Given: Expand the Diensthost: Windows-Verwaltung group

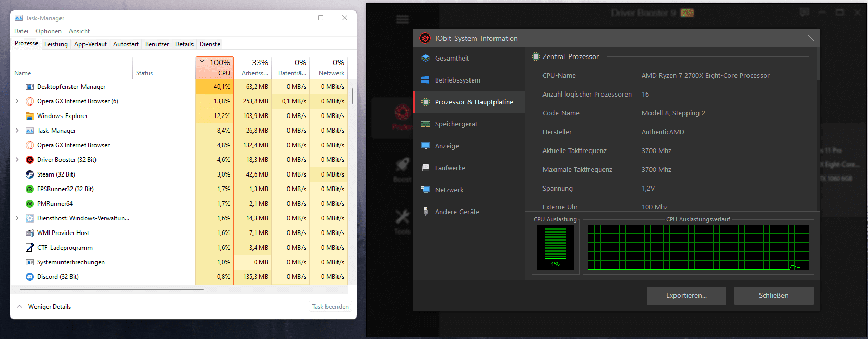Looking at the screenshot, I should [17, 218].
